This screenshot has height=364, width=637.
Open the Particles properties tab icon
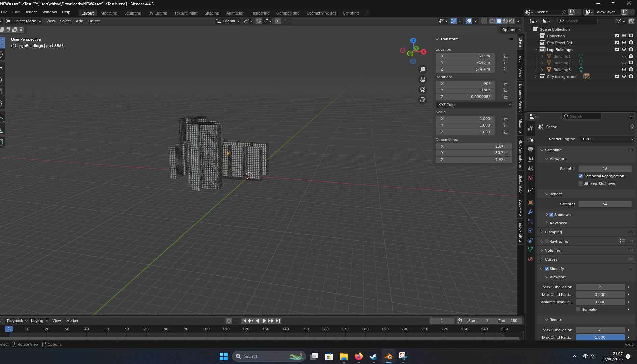pyautogui.click(x=530, y=221)
